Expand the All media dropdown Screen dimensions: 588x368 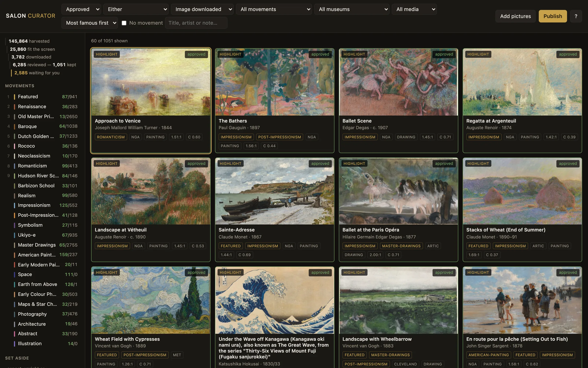414,9
